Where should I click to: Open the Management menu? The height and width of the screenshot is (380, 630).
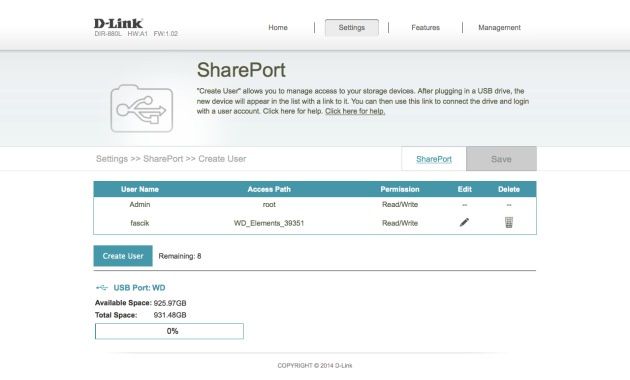(499, 28)
